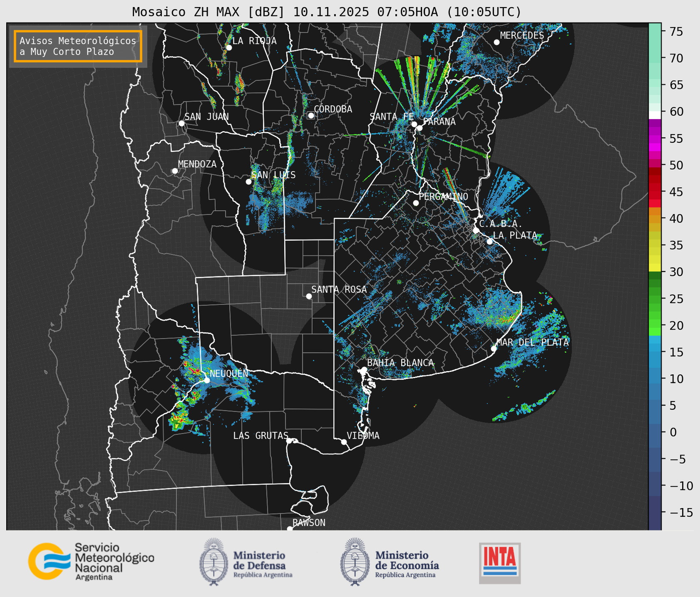Image resolution: width=700 pixels, height=597 pixels.
Task: Click the 'MAR DEL PLATA' map label
Action: coord(532,342)
